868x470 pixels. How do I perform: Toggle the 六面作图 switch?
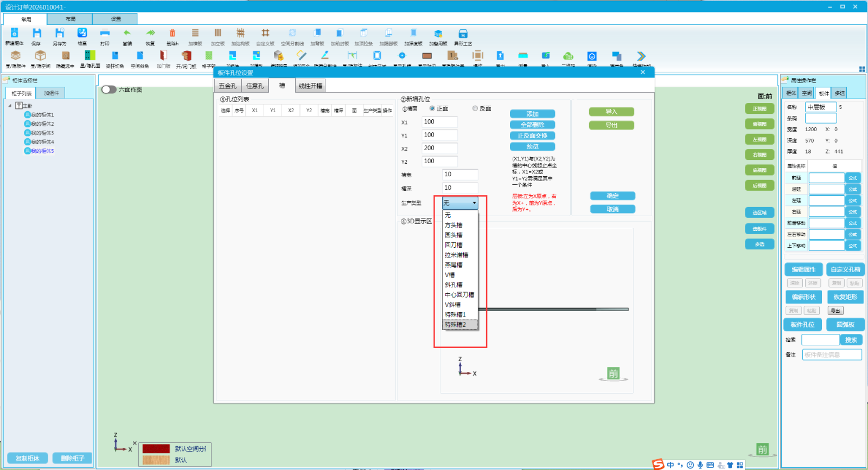point(109,89)
